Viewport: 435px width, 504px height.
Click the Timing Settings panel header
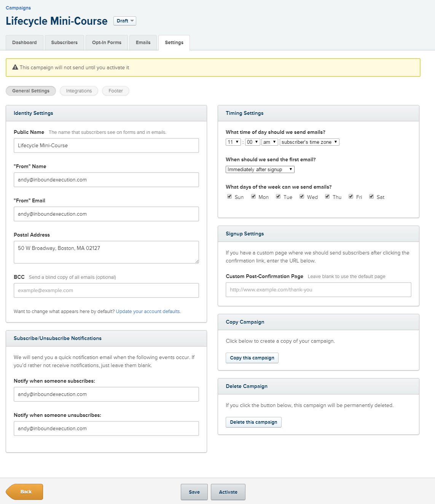coord(319,113)
